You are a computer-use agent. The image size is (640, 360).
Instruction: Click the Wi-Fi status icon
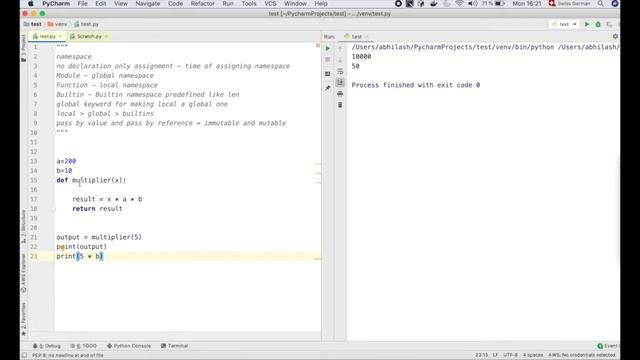[x=460, y=4]
